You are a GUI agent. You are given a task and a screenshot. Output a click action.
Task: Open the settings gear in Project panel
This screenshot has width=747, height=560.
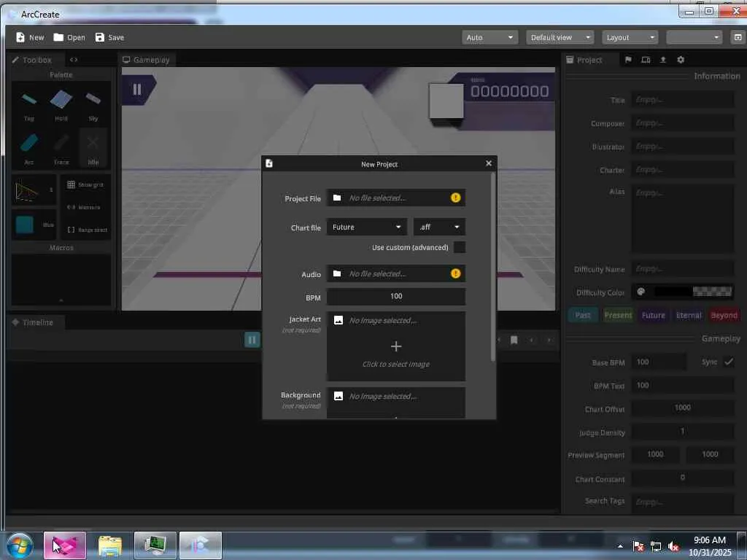681,60
